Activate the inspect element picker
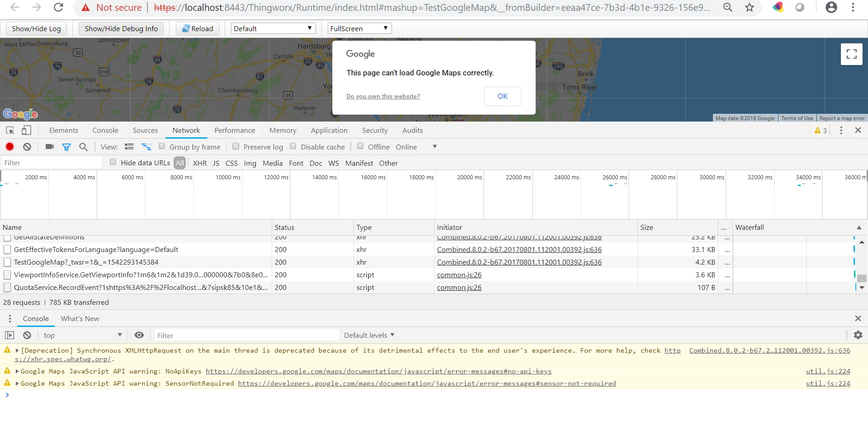 (x=10, y=131)
